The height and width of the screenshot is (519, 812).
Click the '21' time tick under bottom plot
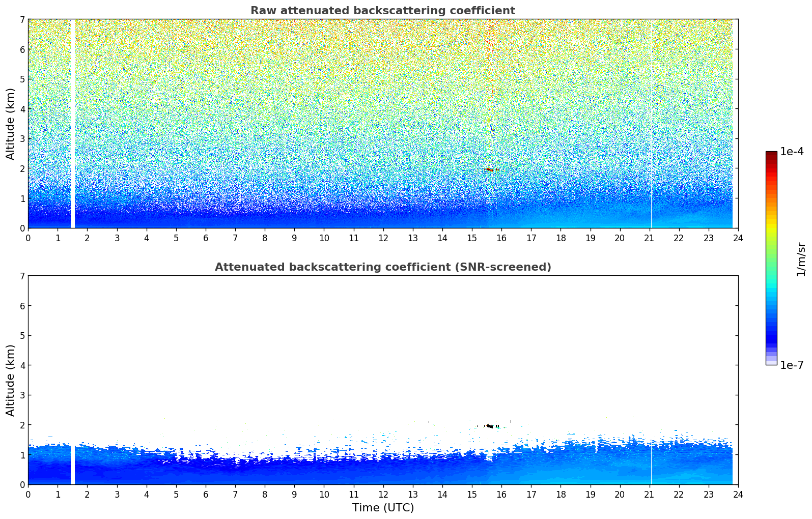click(650, 494)
